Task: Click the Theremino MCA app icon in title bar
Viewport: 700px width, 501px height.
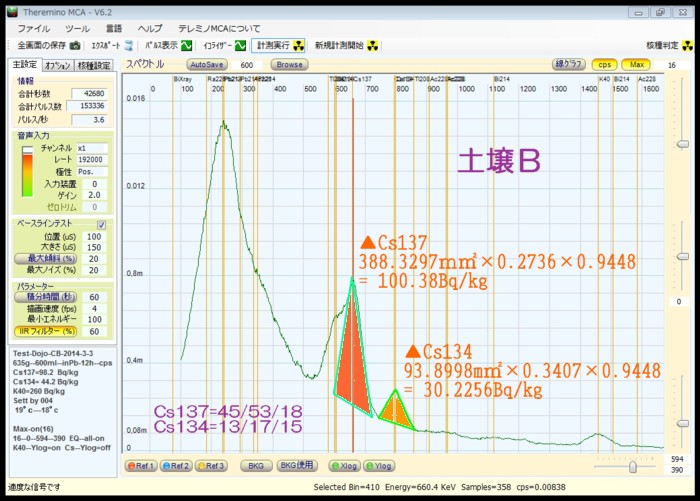Action: pos(12,12)
